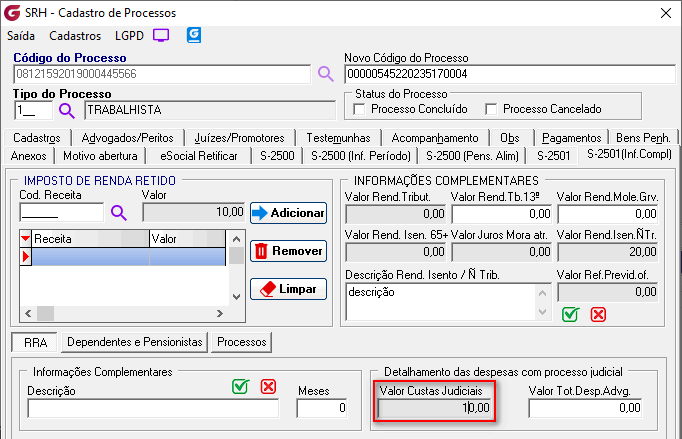
Task: Click the RRA Descrição input field
Action: (x=153, y=408)
